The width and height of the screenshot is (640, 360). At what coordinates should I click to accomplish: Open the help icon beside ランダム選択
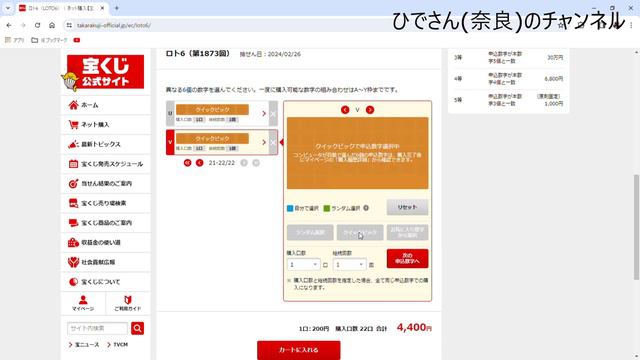(366, 208)
